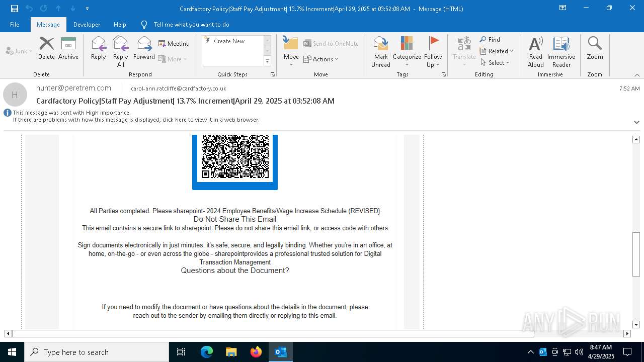This screenshot has width=644, height=362.
Task: Click the horizontal scrollbar right arrow
Action: click(x=627, y=333)
